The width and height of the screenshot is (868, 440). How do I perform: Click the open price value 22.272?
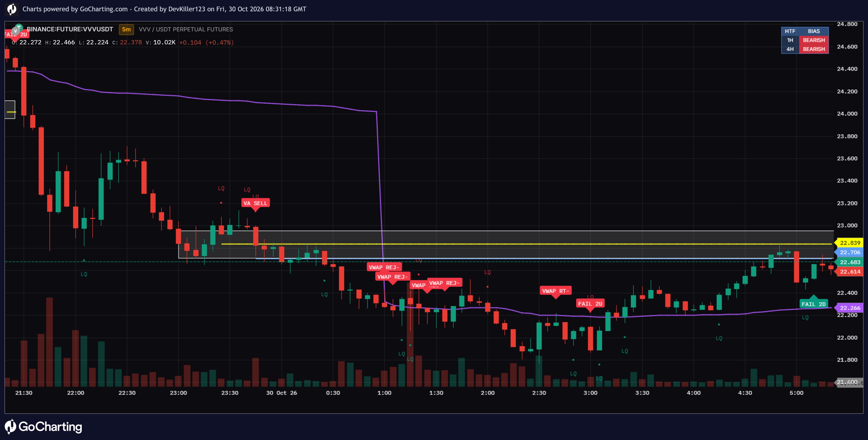click(x=30, y=42)
